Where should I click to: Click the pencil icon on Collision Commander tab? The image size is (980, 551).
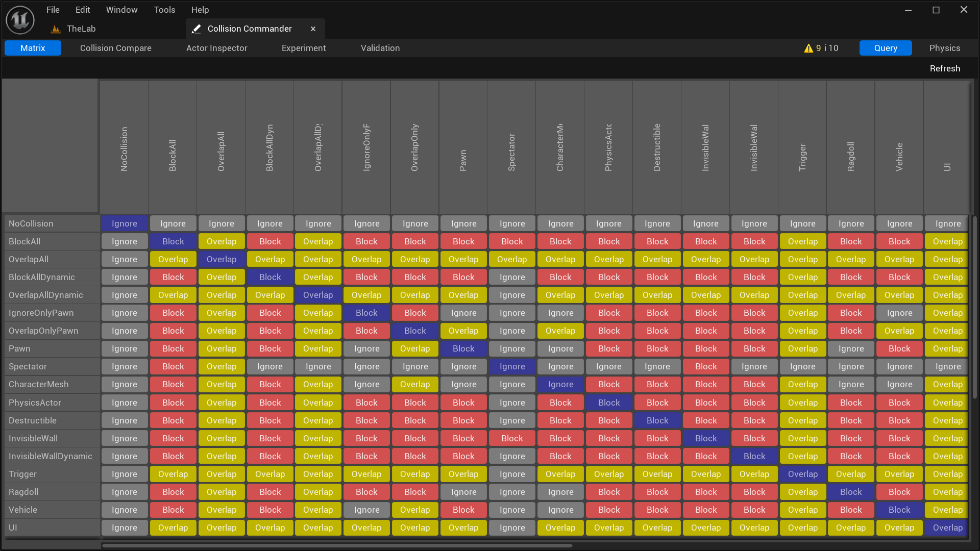click(197, 29)
